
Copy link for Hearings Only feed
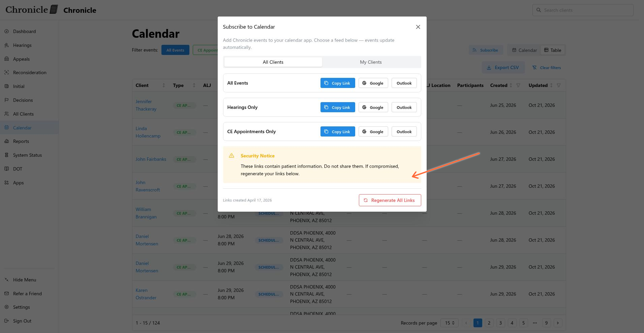click(x=338, y=107)
